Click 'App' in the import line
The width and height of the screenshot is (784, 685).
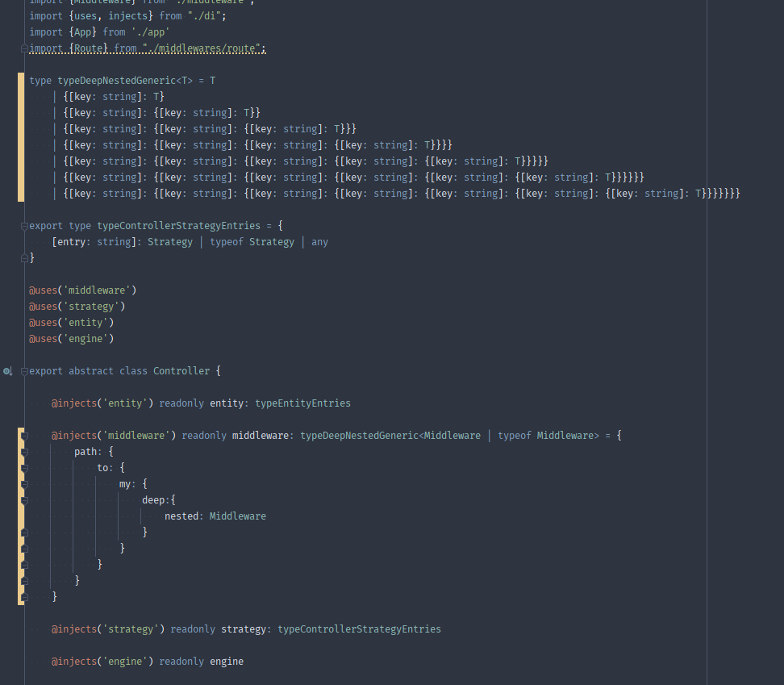point(82,32)
